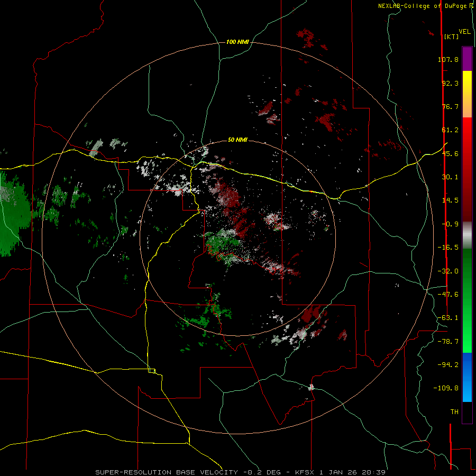Screen dimensions: 476x476
Task: Click the [KT] units label
Action: click(451, 36)
